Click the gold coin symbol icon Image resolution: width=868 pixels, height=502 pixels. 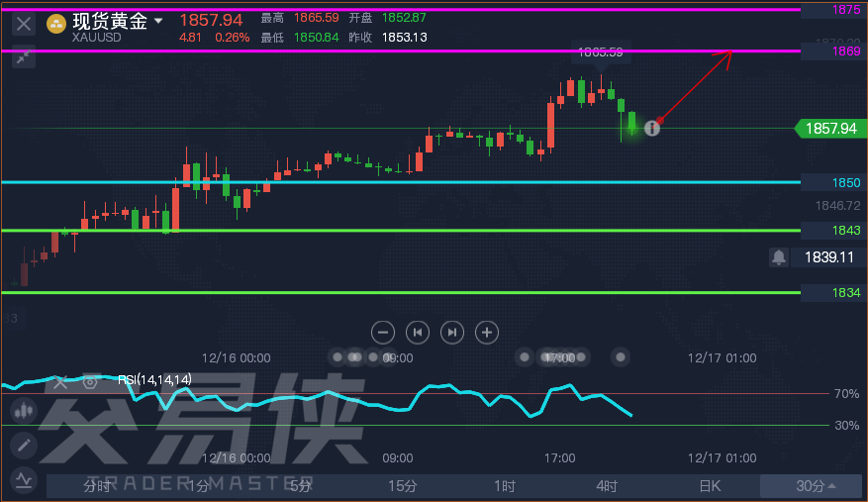tap(55, 24)
